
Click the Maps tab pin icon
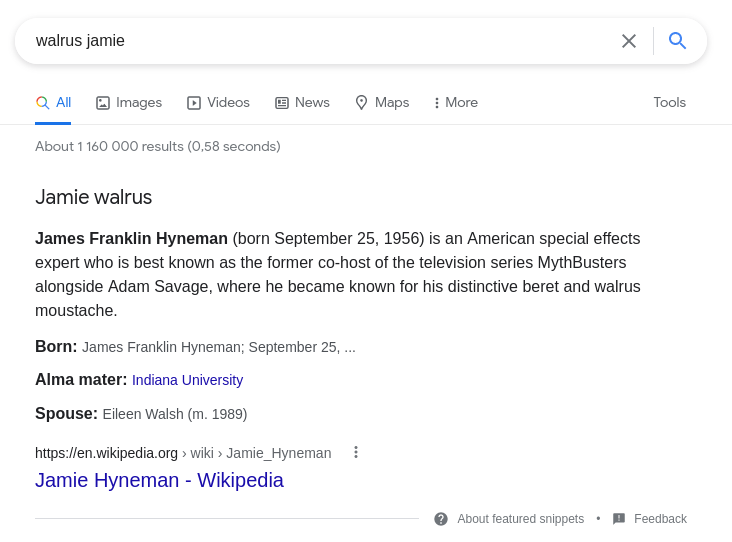(x=361, y=103)
